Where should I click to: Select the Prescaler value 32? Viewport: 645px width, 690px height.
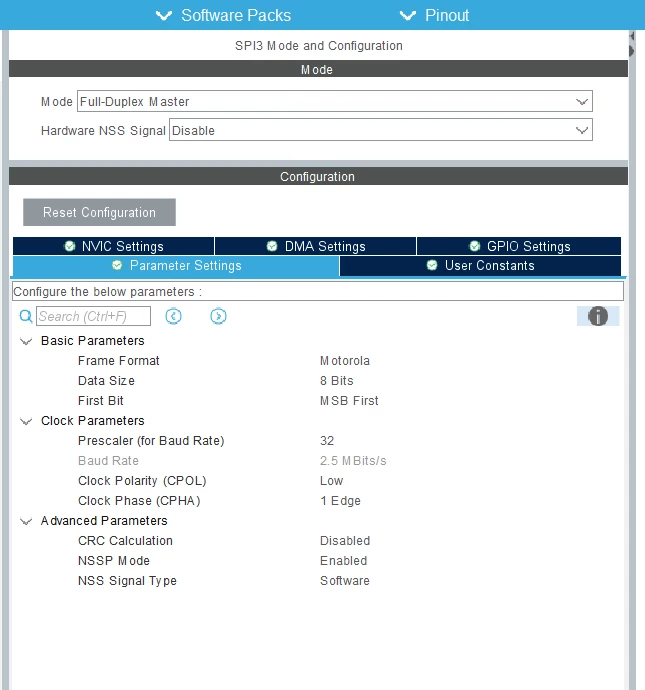tap(327, 441)
